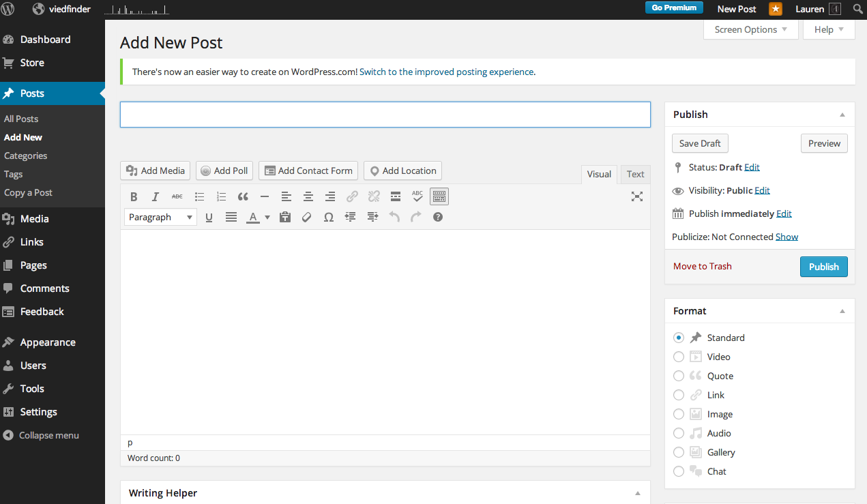867x504 pixels.
Task: Insert a link using the chain icon
Action: 352,197
